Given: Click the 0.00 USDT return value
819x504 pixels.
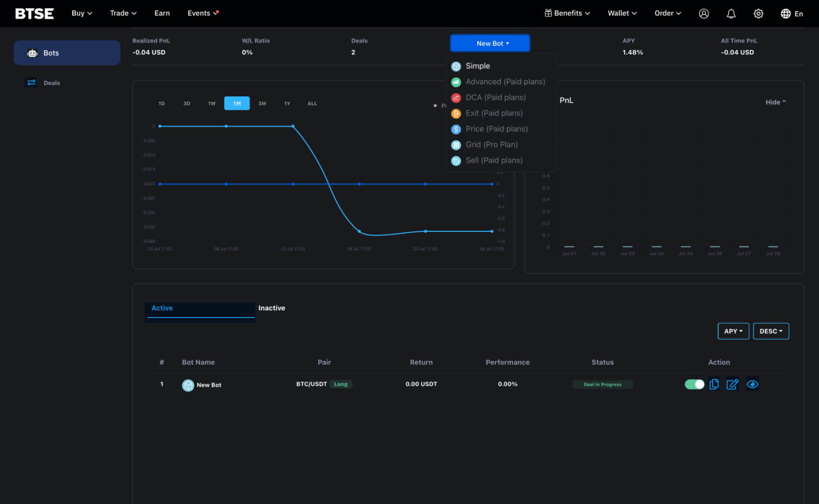Looking at the screenshot, I should 421,384.
